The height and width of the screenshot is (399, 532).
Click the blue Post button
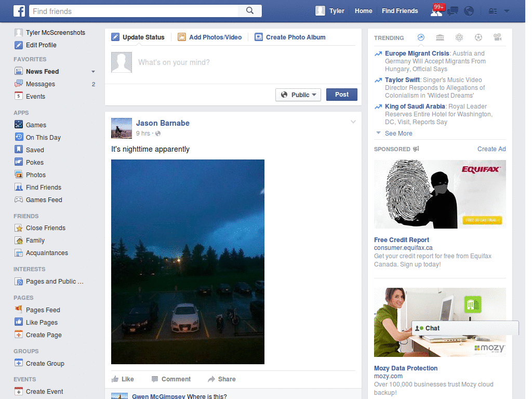341,95
